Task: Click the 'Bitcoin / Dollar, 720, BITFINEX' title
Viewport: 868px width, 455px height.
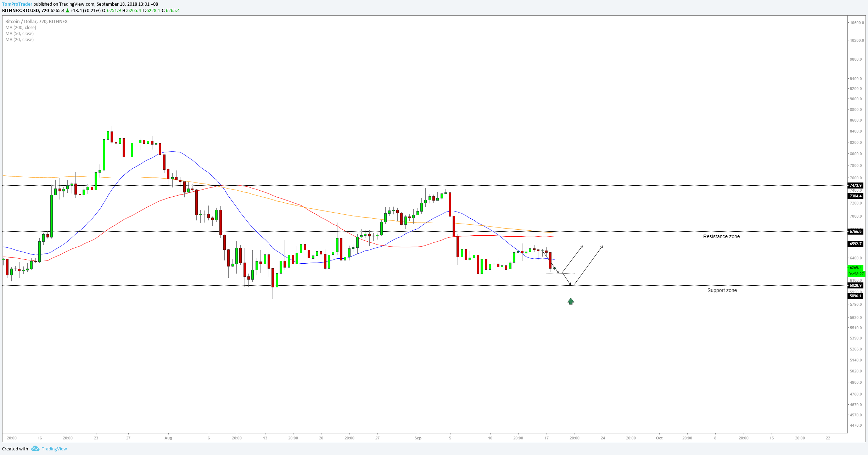Action: 37,22
